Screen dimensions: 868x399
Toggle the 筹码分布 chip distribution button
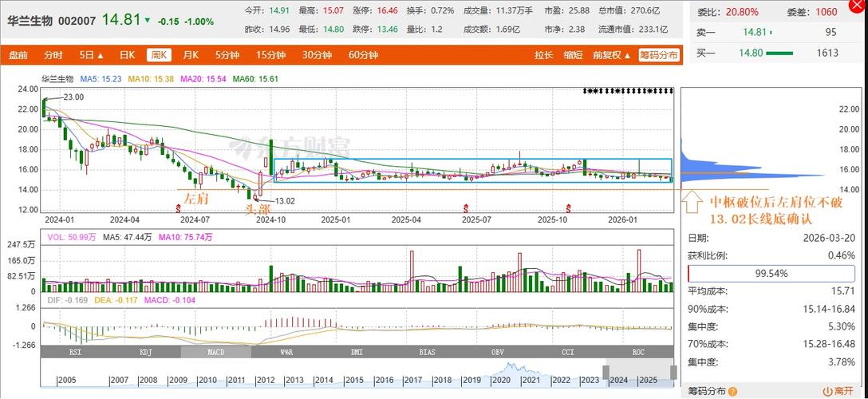(x=659, y=55)
